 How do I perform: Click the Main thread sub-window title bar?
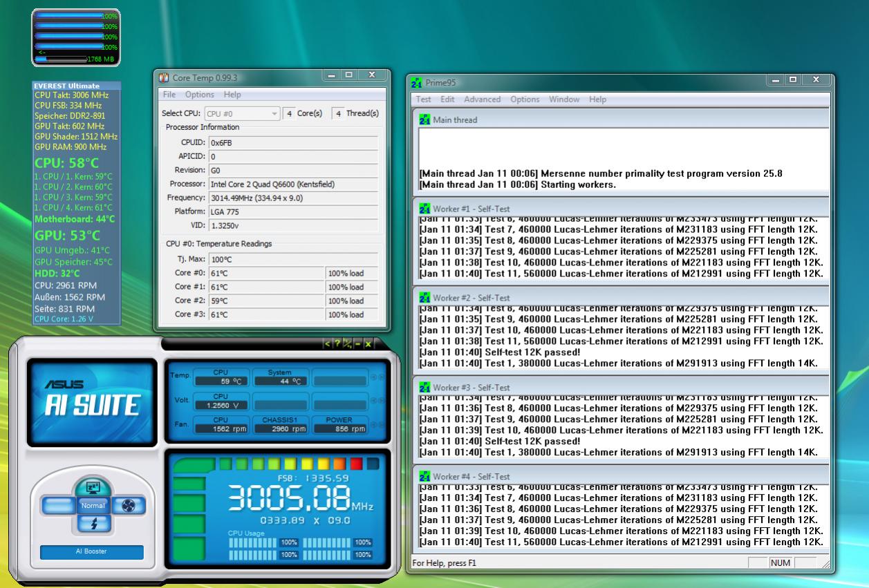[x=621, y=120]
